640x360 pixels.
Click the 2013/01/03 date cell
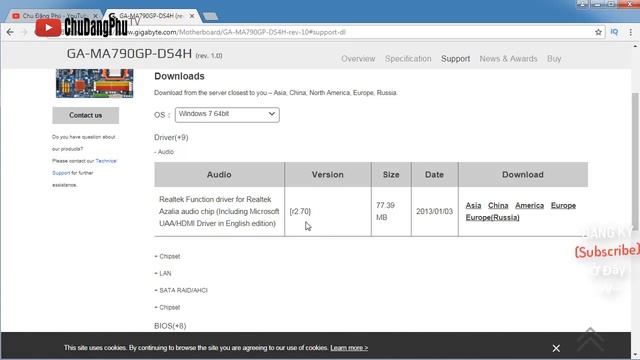tap(434, 211)
